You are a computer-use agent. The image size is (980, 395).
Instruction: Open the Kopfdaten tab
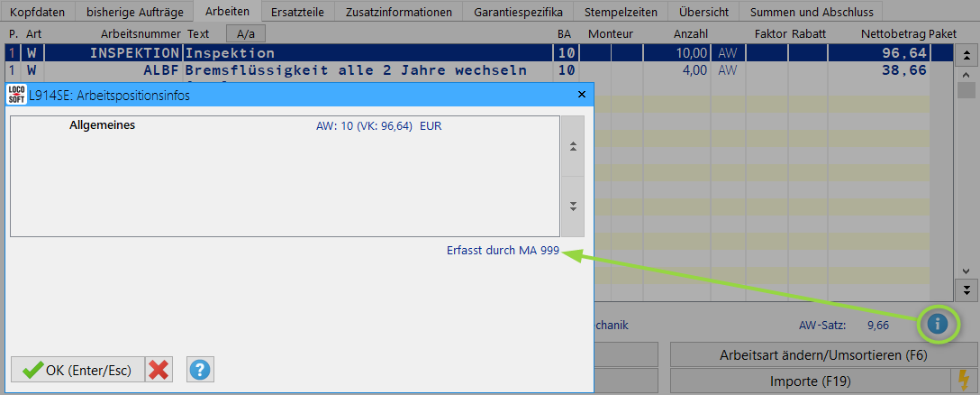coord(38,12)
